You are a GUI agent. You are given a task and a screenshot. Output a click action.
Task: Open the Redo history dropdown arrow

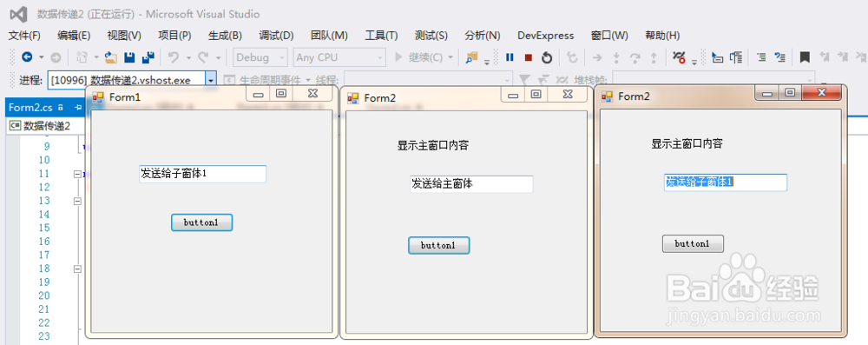pyautogui.click(x=218, y=57)
